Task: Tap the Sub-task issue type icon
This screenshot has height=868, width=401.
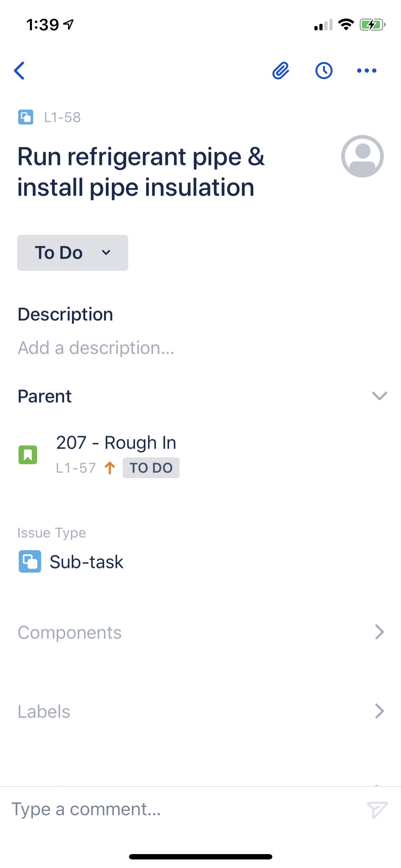Action: [x=30, y=562]
